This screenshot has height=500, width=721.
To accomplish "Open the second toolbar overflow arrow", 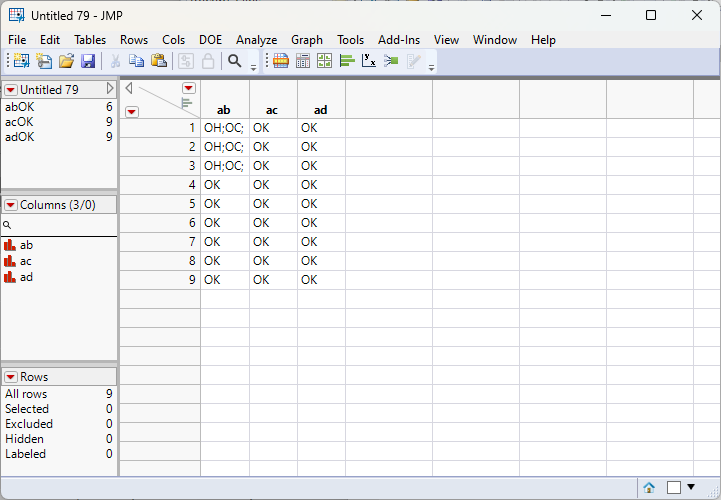I will pos(431,68).
